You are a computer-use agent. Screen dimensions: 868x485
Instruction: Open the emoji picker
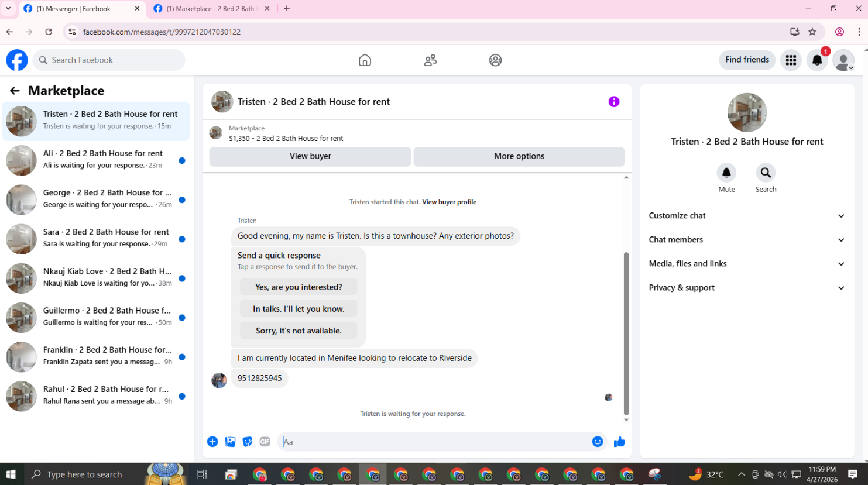coord(597,442)
